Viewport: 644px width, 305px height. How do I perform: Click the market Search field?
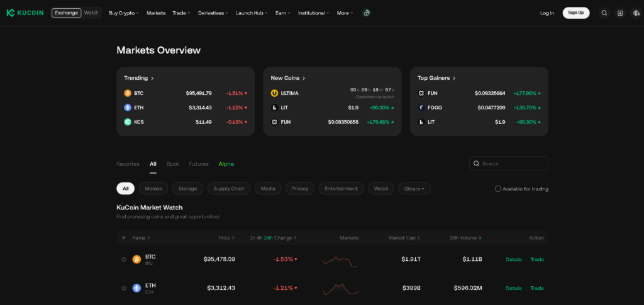tap(508, 164)
